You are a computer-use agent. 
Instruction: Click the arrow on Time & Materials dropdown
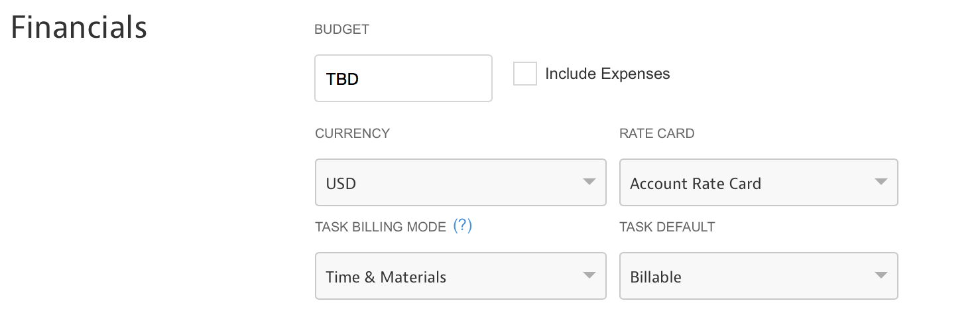[x=589, y=275]
